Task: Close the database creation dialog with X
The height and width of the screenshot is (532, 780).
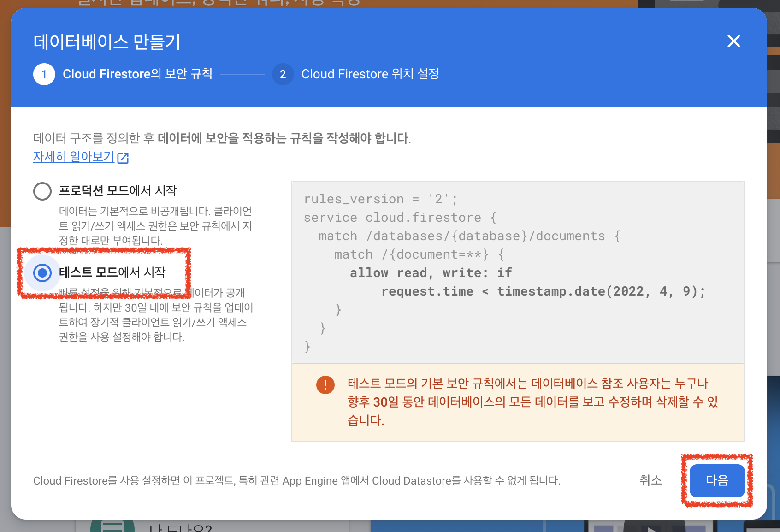Action: point(733,41)
